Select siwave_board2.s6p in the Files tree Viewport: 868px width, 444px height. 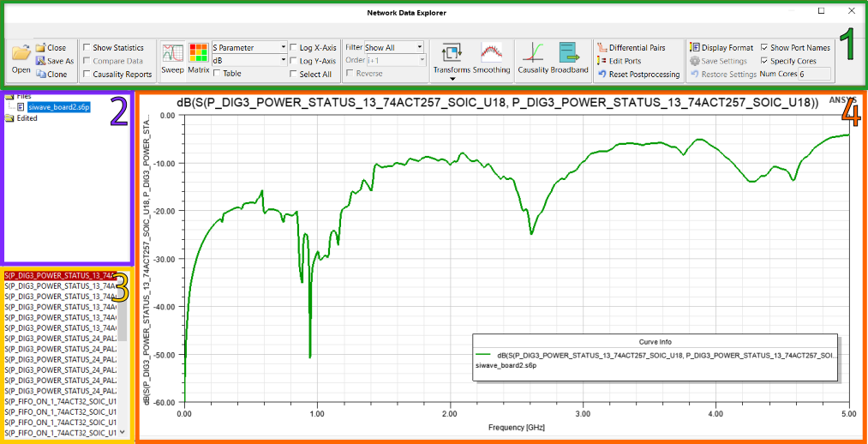tap(57, 107)
